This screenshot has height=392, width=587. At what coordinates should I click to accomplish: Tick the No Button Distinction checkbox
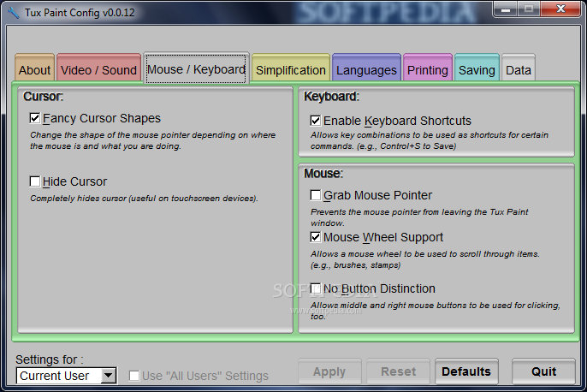pos(316,288)
